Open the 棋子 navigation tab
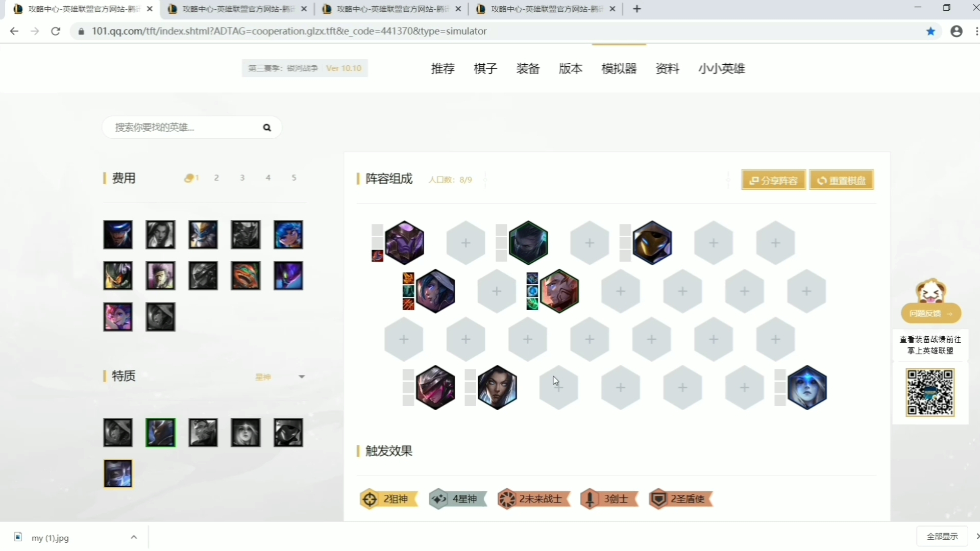The height and width of the screenshot is (551, 980). point(485,68)
